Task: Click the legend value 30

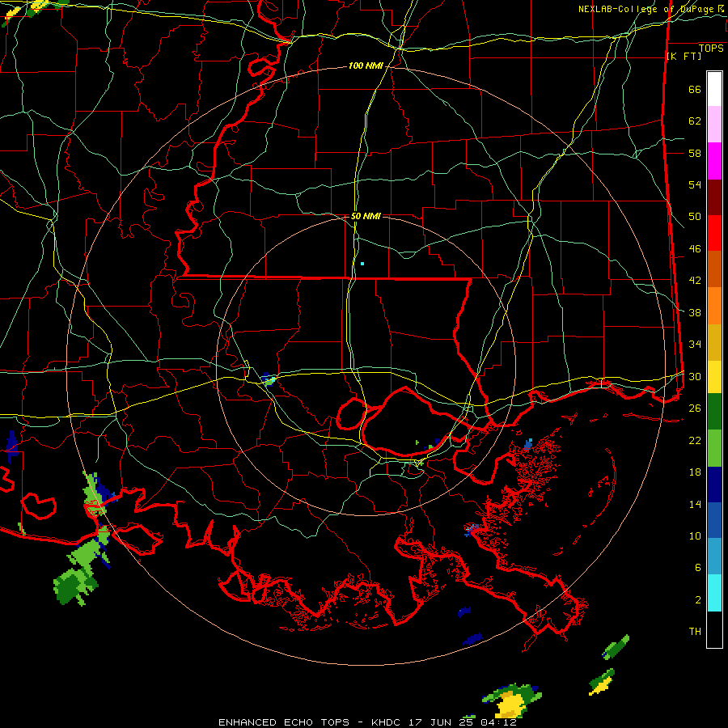Action: pos(694,376)
